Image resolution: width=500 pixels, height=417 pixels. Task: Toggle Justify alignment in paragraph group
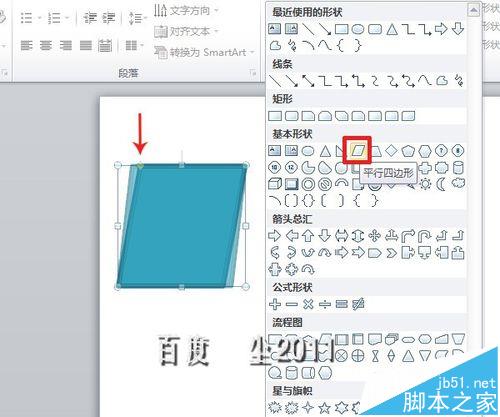click(86, 45)
